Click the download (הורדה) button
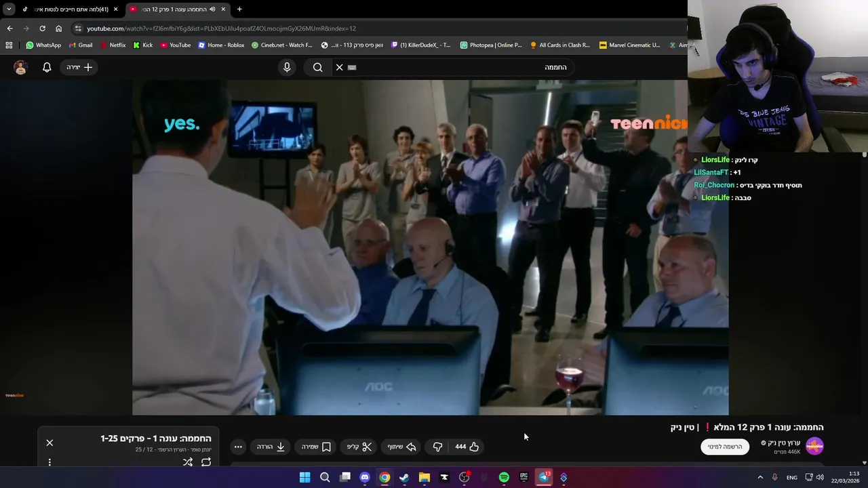868x488 pixels. click(271, 447)
